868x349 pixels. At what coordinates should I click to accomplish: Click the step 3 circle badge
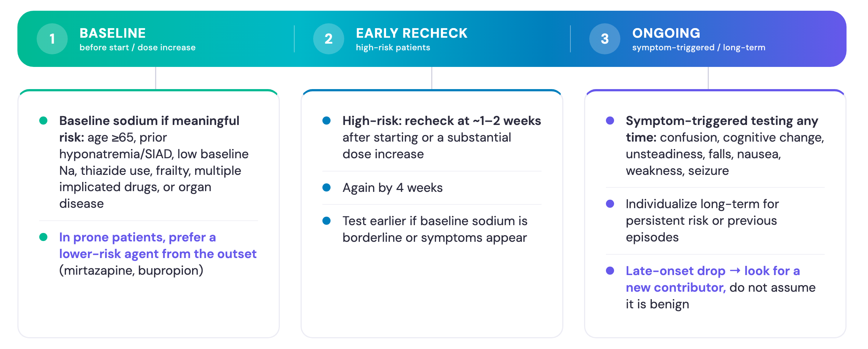click(x=604, y=39)
